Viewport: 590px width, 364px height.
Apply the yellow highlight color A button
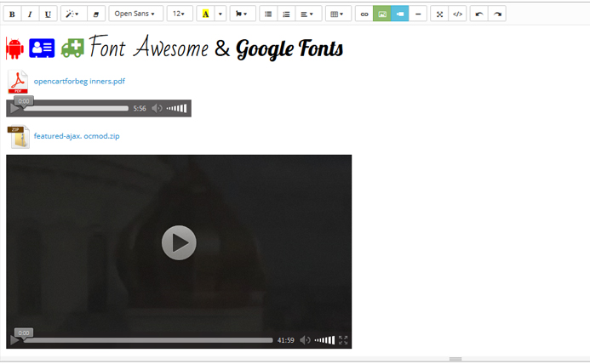coord(205,14)
